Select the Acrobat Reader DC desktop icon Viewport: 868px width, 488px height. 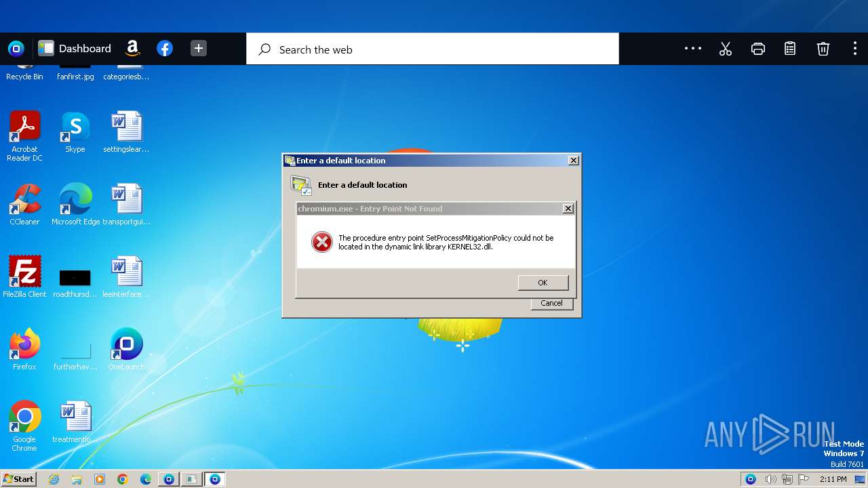(24, 136)
